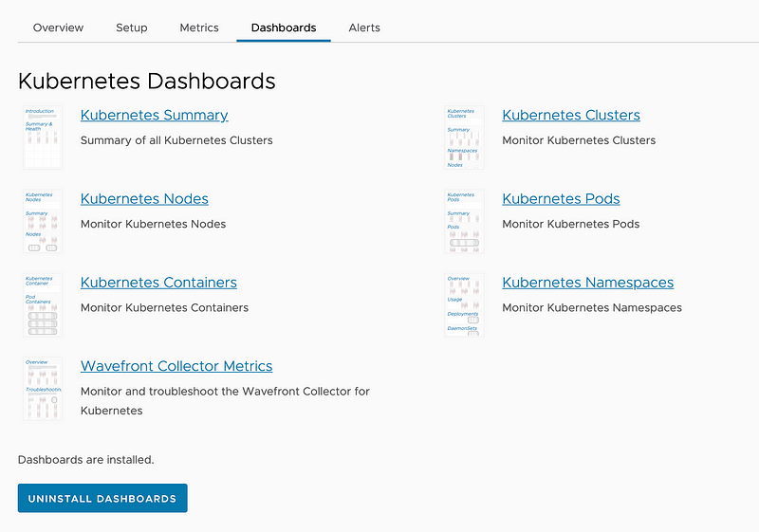
Task: Click the Wavefront Collector Metrics preview thumbnail
Action: coord(43,389)
